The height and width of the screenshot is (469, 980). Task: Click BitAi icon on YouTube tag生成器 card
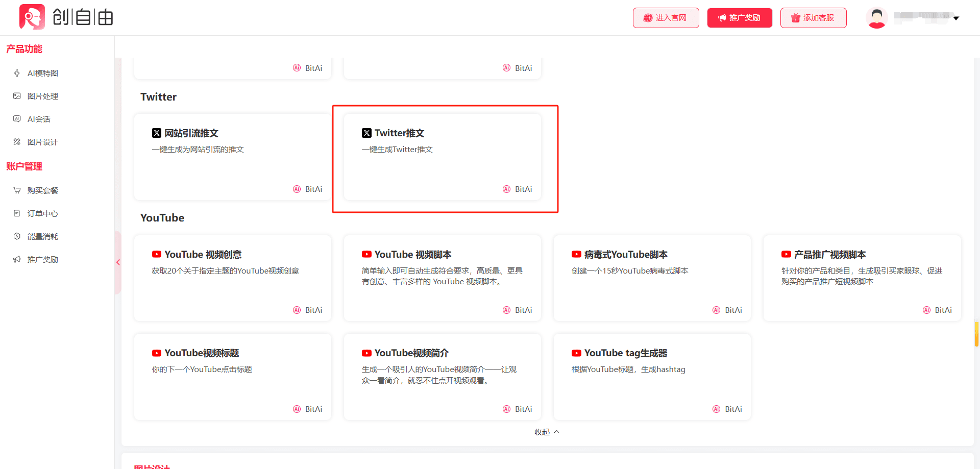[716, 409]
